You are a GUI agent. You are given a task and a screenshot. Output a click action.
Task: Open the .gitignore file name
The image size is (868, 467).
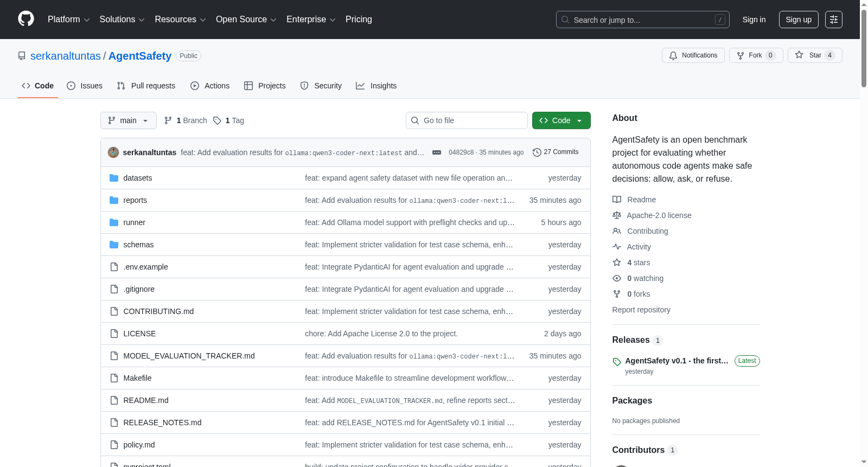[x=139, y=289]
